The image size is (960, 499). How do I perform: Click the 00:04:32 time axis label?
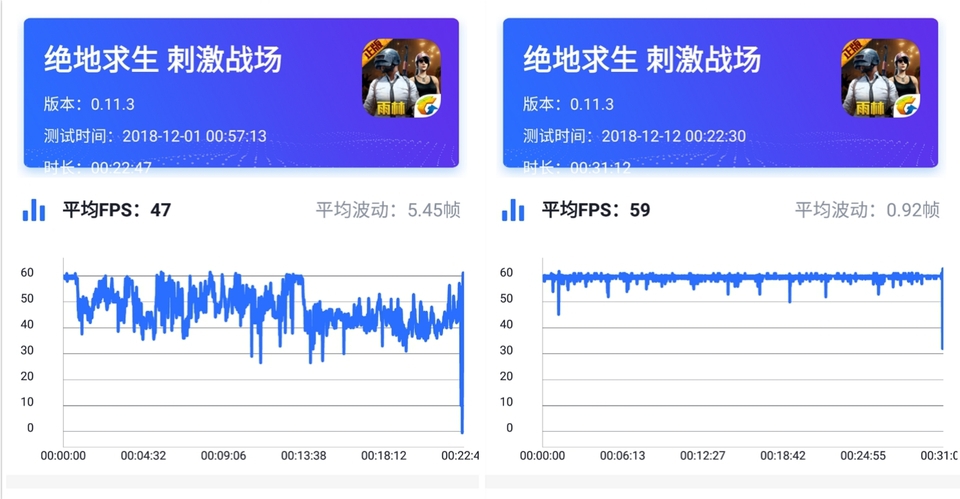[143, 456]
